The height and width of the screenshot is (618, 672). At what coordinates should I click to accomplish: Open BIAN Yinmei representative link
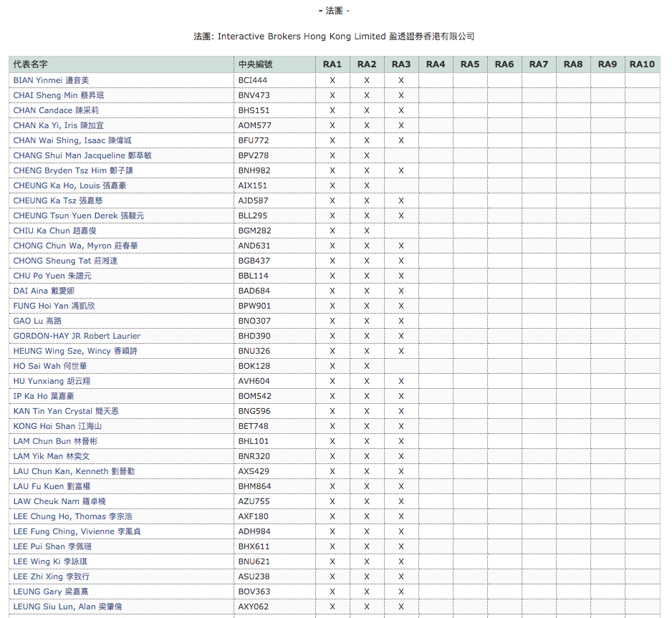(x=51, y=80)
